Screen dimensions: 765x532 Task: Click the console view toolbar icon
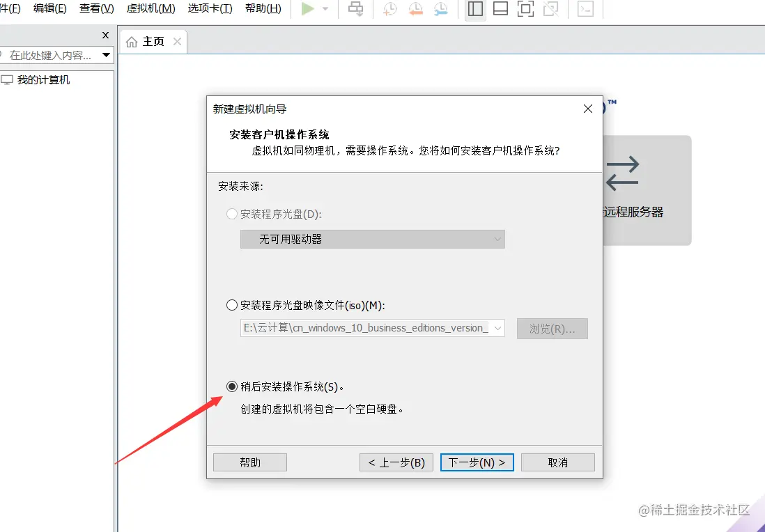(585, 9)
